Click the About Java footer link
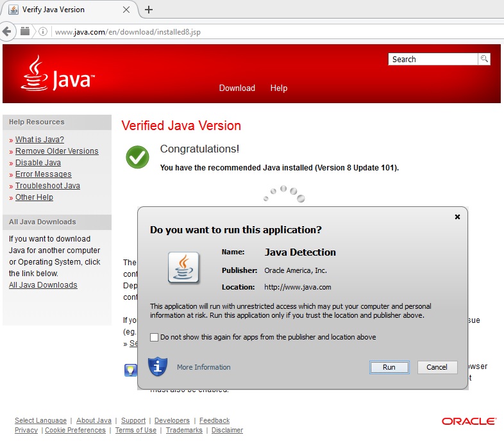Image resolution: width=504 pixels, height=444 pixels. pos(94,420)
